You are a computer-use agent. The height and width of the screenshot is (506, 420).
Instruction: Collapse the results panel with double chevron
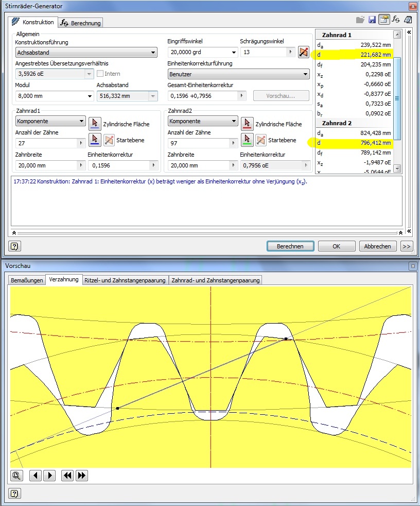pos(409,32)
